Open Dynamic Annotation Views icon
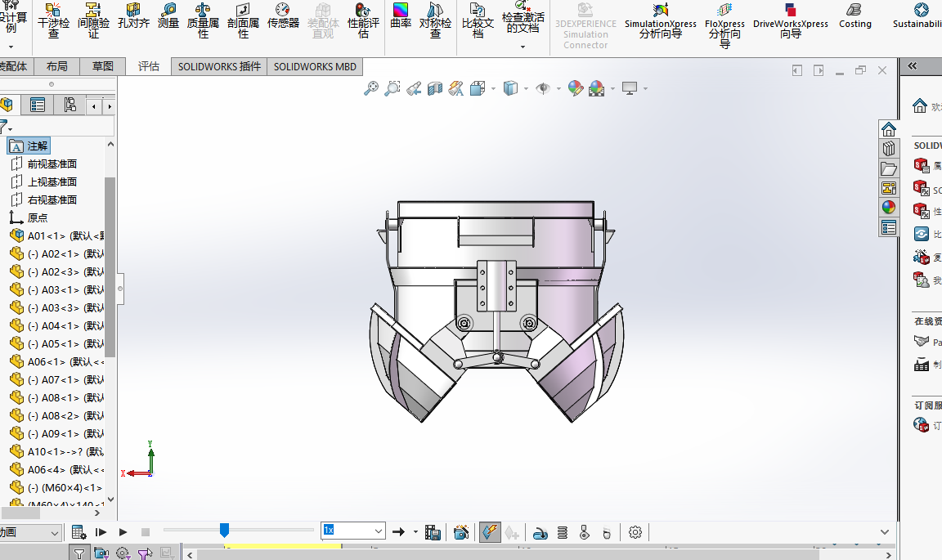942x560 pixels. pyautogui.click(x=456, y=89)
